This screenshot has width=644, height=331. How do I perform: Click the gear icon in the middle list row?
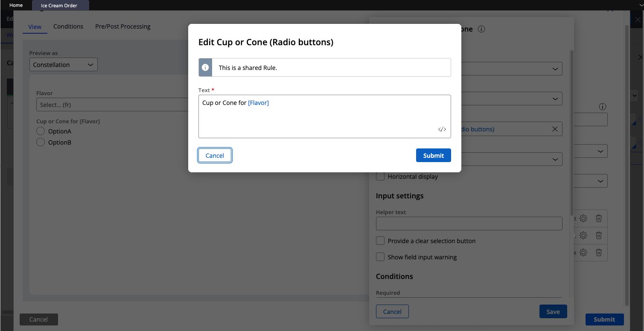click(x=583, y=235)
